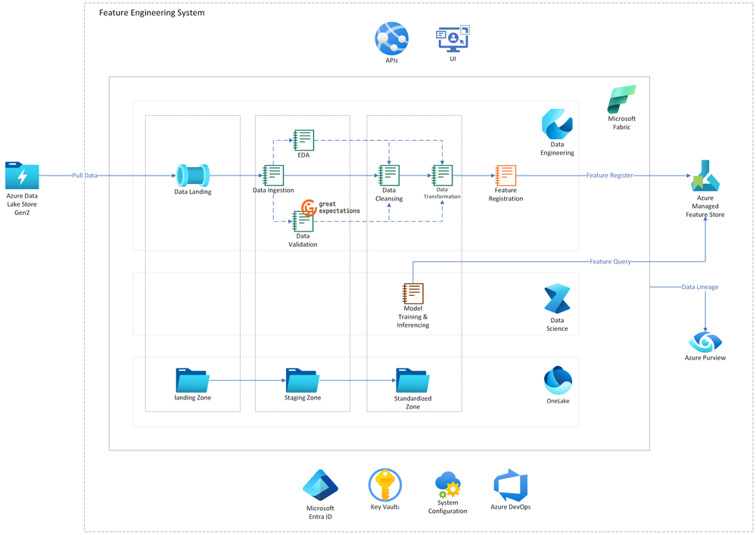The image size is (756, 535).
Task: Click the great expectations logo
Action: tap(331, 207)
